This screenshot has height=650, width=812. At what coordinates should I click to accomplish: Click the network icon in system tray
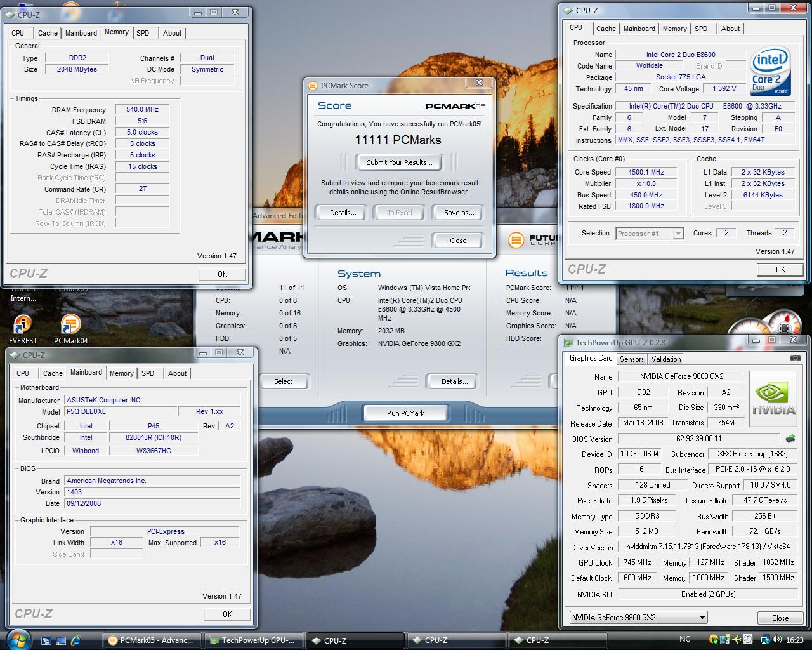coord(766,640)
